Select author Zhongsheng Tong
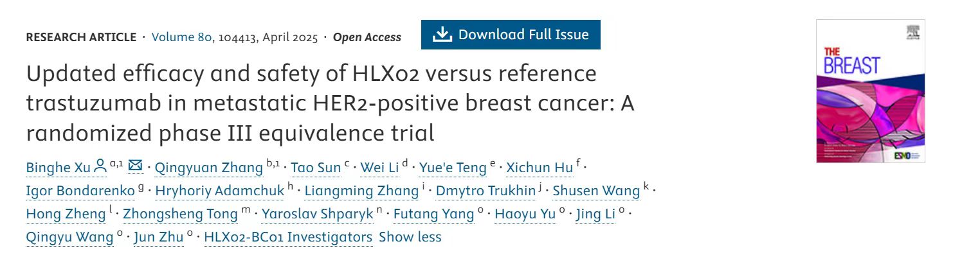The image size is (980, 255). click(x=180, y=214)
